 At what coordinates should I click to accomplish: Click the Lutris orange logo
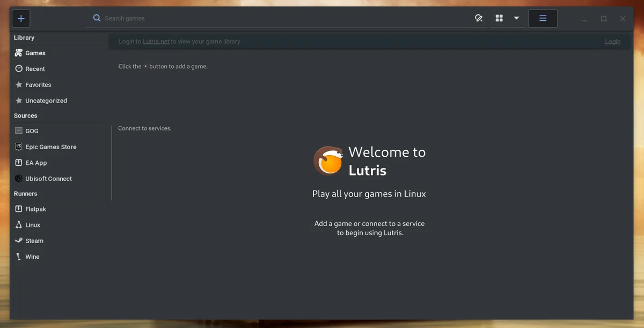pos(328,161)
